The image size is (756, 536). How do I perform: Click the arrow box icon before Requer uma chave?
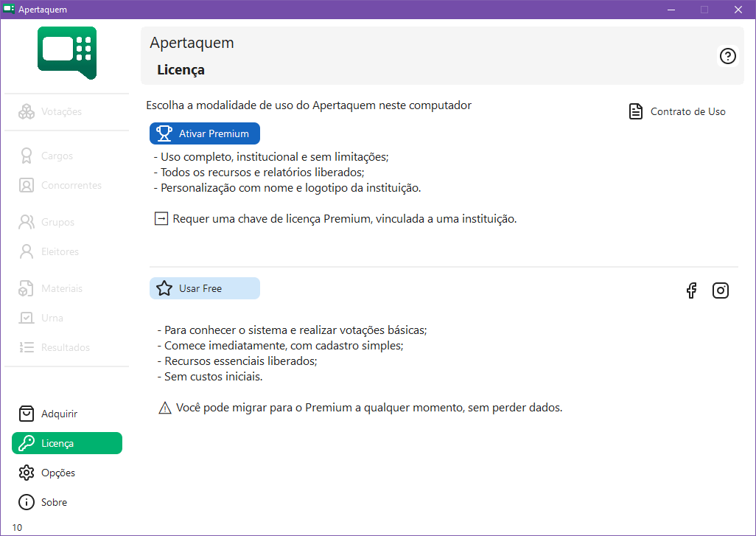[161, 218]
